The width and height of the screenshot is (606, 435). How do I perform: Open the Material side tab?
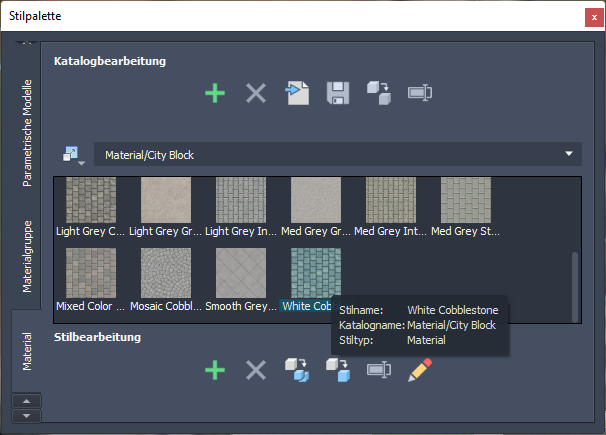(27, 351)
